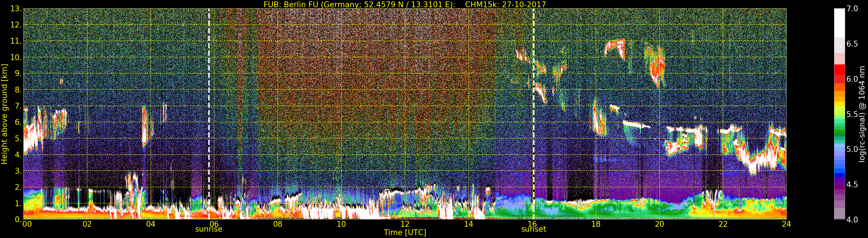Select the '8.' tick on the height axis
The height and width of the screenshot is (238, 868).
pos(18,90)
